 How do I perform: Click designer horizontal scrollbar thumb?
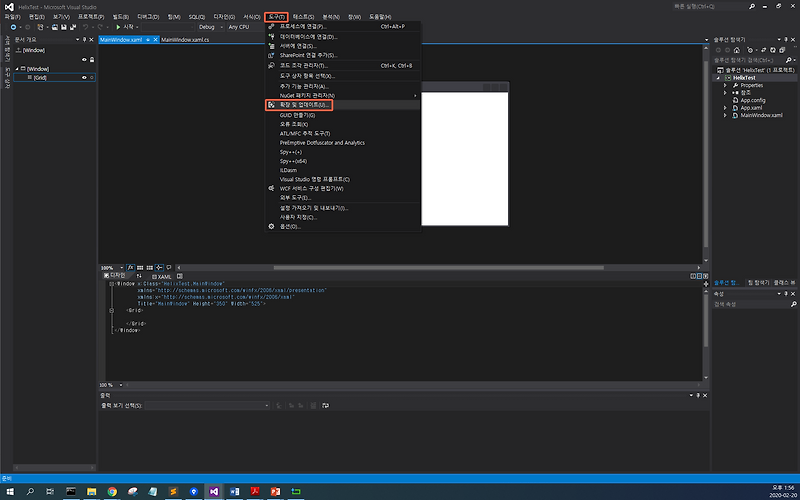click(x=439, y=267)
